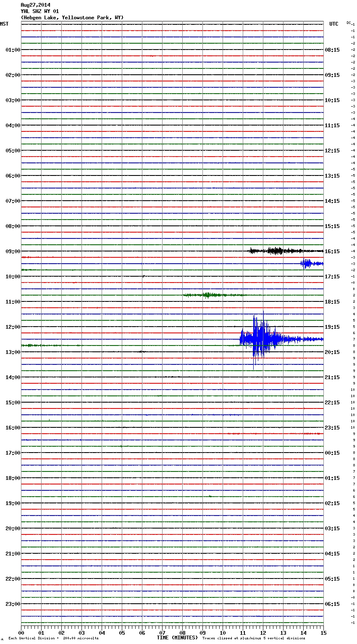Click the 00:15 UTC time label
357x644 pixels.
coord(332,453)
